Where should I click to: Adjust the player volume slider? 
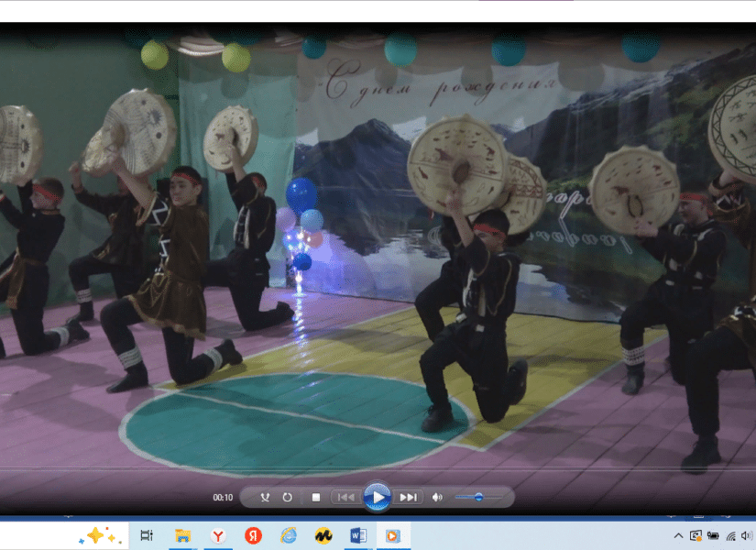[477, 498]
